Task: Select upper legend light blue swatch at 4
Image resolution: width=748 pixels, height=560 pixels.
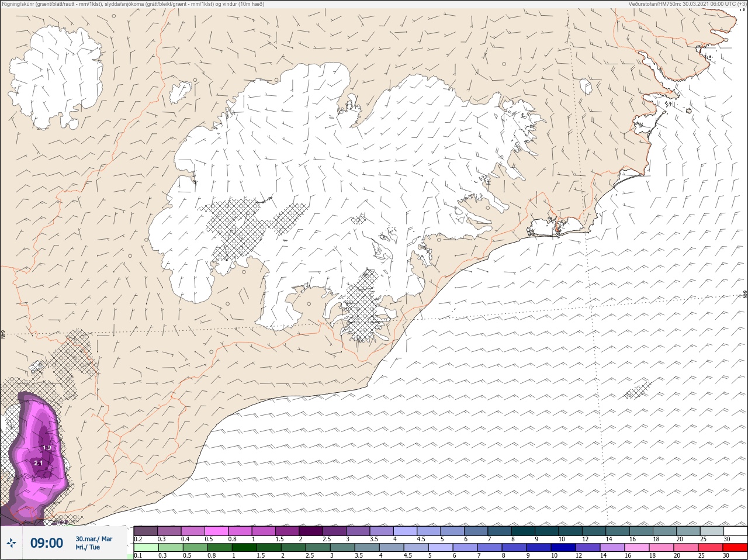Action: click(x=405, y=531)
